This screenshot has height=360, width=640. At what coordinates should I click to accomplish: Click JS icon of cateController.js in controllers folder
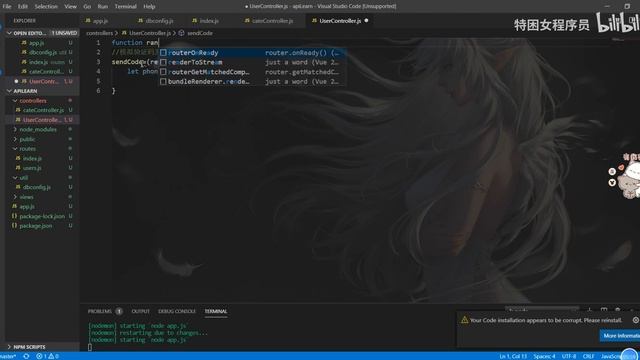click(x=18, y=110)
